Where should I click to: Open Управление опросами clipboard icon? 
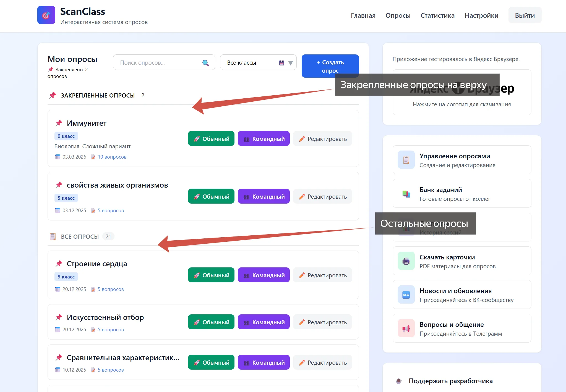[406, 160]
